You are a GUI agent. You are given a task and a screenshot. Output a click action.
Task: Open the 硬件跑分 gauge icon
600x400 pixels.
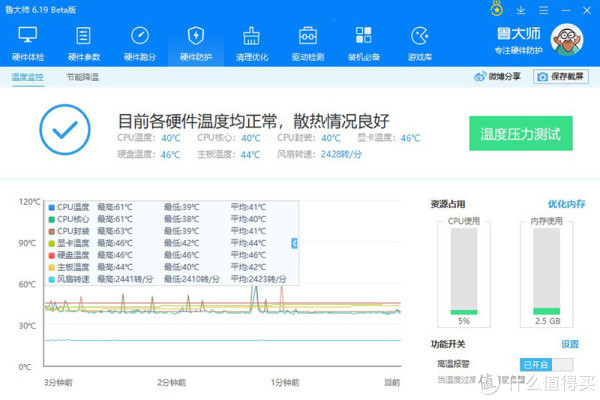pos(140,36)
